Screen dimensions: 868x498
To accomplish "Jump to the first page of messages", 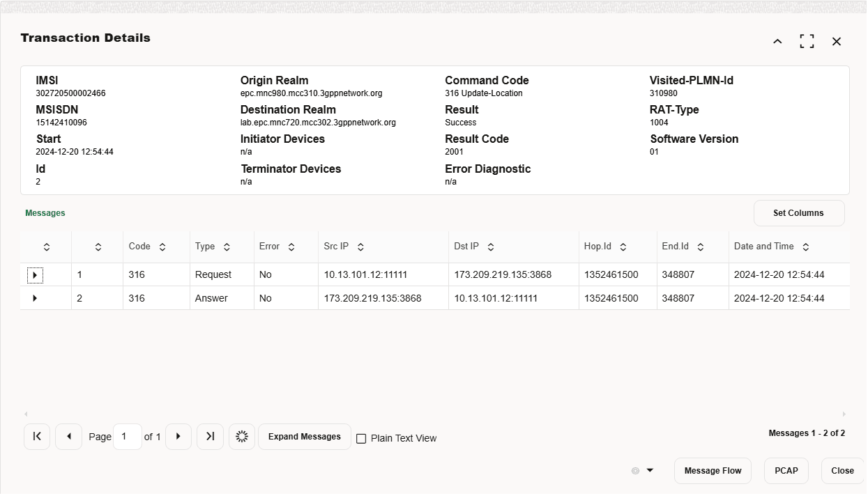I will 37,437.
